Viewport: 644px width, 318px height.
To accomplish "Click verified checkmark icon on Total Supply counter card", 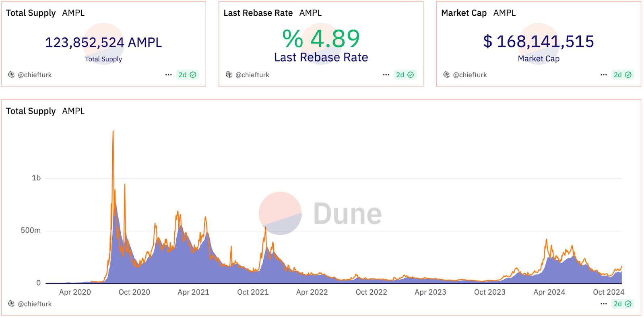I will pyautogui.click(x=193, y=75).
